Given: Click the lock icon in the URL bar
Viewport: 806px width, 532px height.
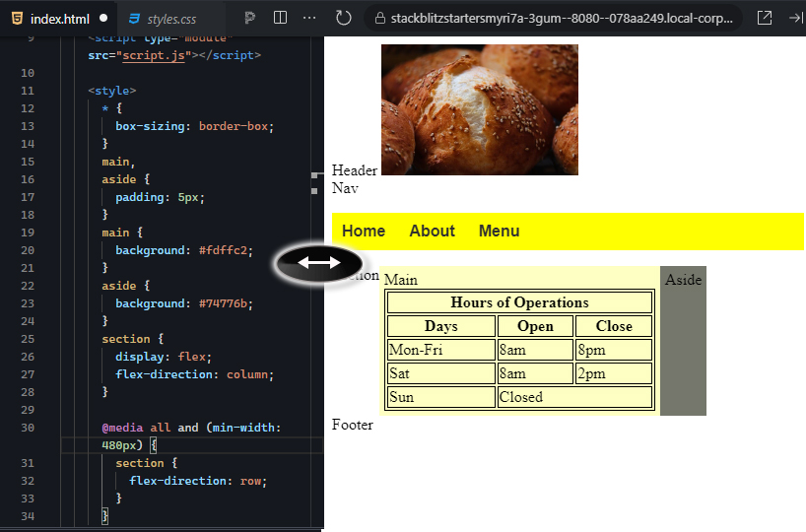Looking at the screenshot, I should point(380,19).
